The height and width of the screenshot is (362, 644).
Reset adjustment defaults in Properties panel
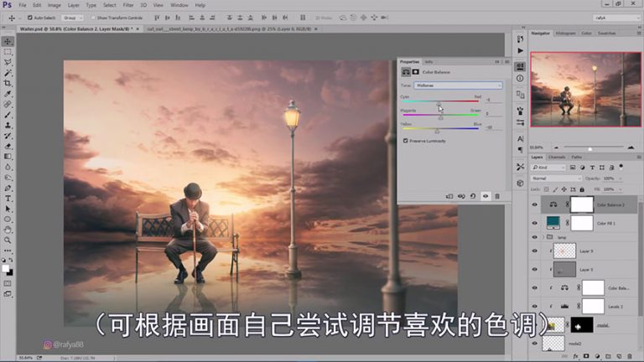tap(473, 196)
